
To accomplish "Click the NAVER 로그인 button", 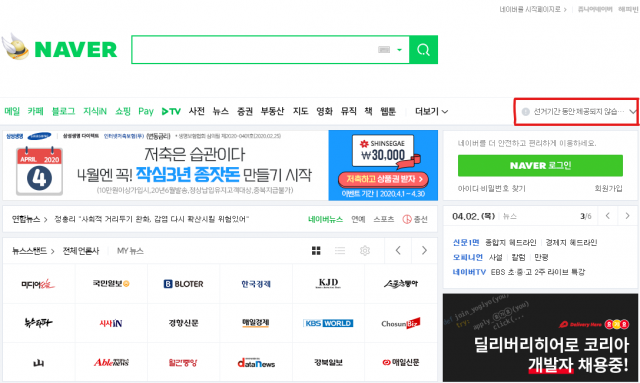I will 540,165.
